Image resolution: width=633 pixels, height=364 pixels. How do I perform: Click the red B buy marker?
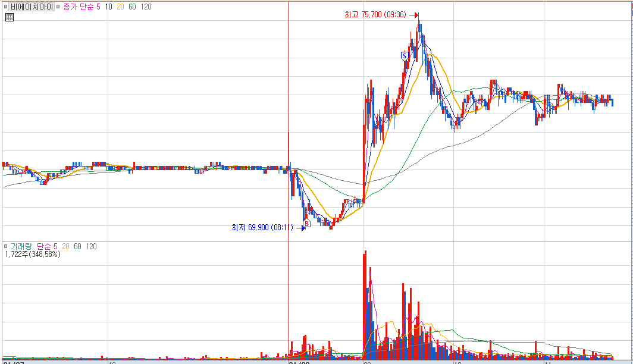[x=306, y=223]
